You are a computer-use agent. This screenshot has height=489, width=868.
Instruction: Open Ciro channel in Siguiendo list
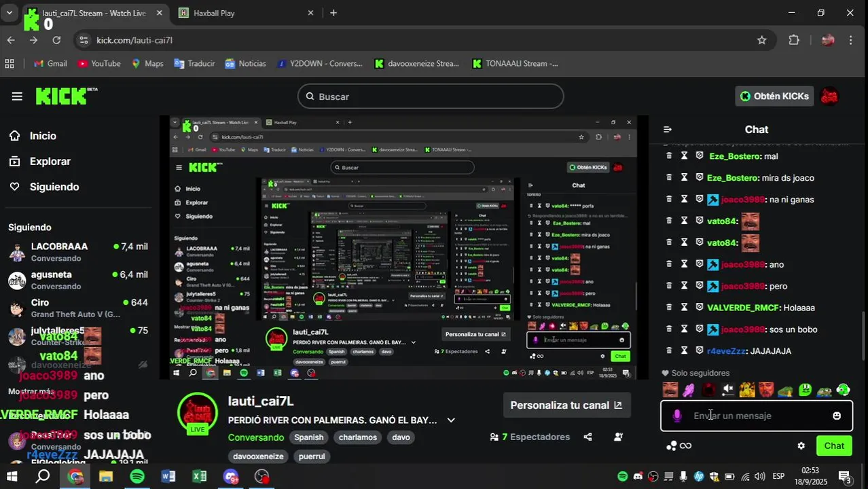click(78, 308)
